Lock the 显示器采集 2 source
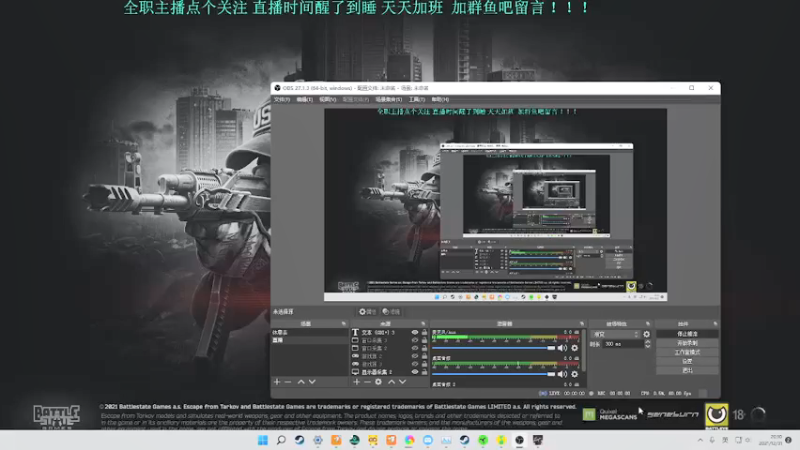This screenshot has height=450, width=800. [x=424, y=372]
